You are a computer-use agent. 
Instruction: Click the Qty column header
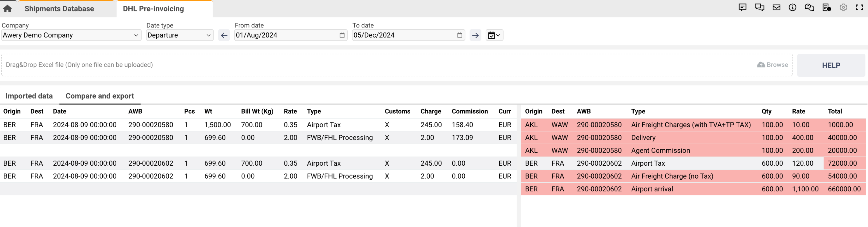point(766,111)
